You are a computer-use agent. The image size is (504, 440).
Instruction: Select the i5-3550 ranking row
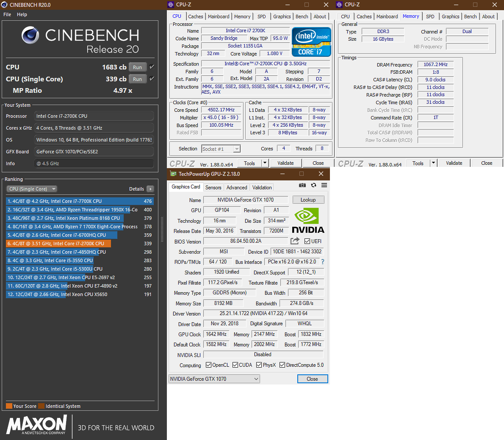(x=80, y=260)
